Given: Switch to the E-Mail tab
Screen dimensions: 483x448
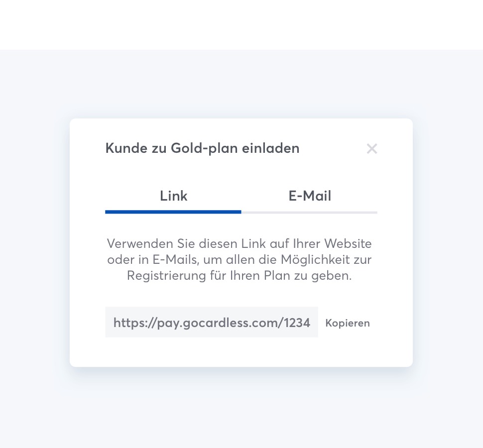Looking at the screenshot, I should [x=310, y=196].
